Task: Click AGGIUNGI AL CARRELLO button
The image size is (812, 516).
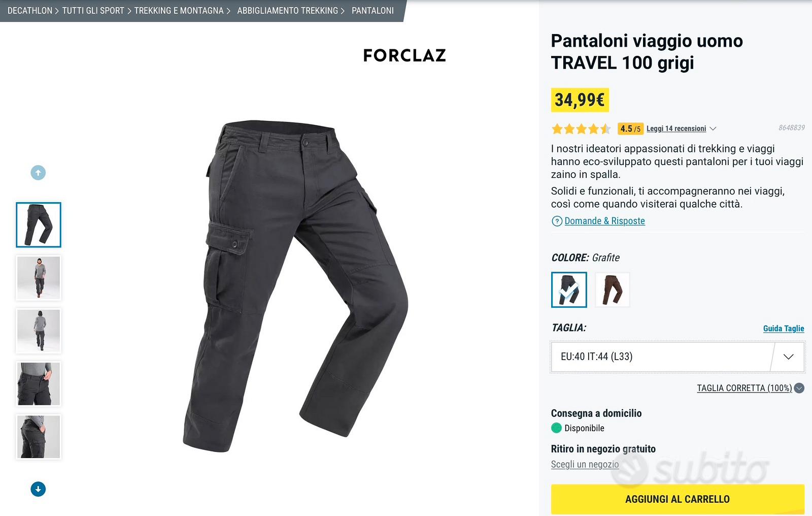Action: [678, 499]
